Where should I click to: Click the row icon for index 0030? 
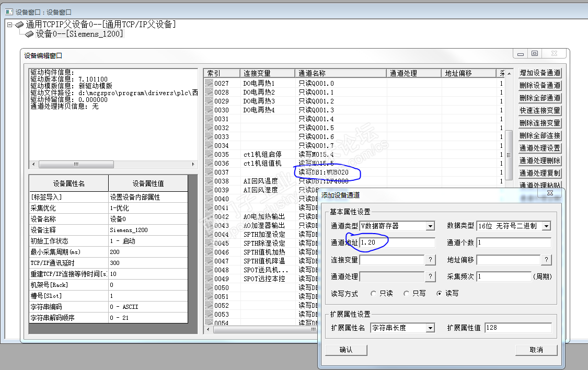pyautogui.click(x=209, y=110)
